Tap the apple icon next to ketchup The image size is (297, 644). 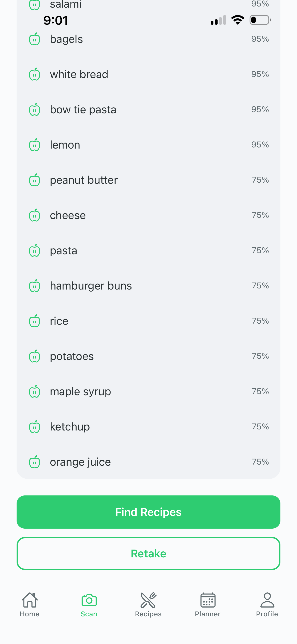(x=35, y=427)
